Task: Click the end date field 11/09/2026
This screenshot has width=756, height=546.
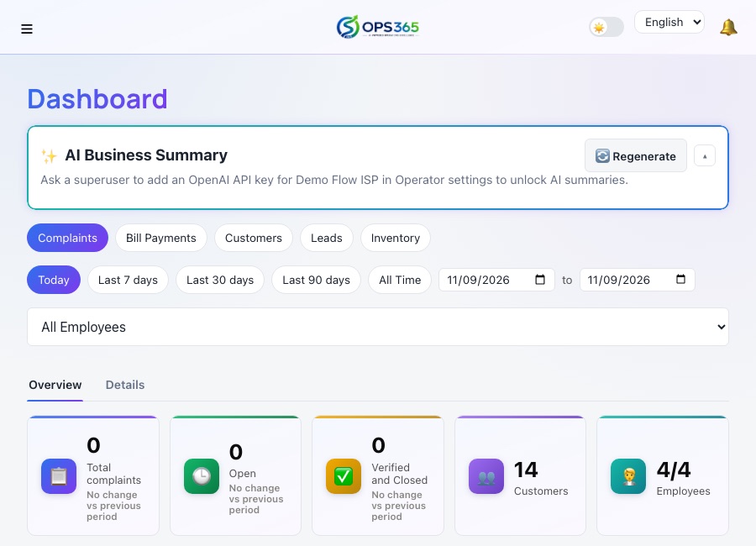Action: [637, 280]
